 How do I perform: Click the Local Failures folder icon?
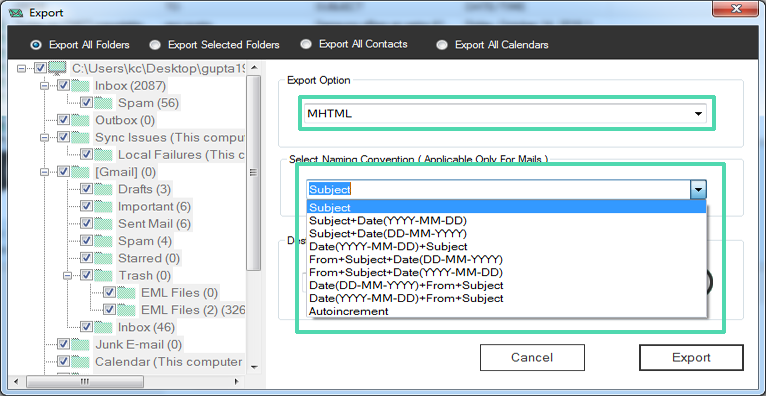pos(104,155)
